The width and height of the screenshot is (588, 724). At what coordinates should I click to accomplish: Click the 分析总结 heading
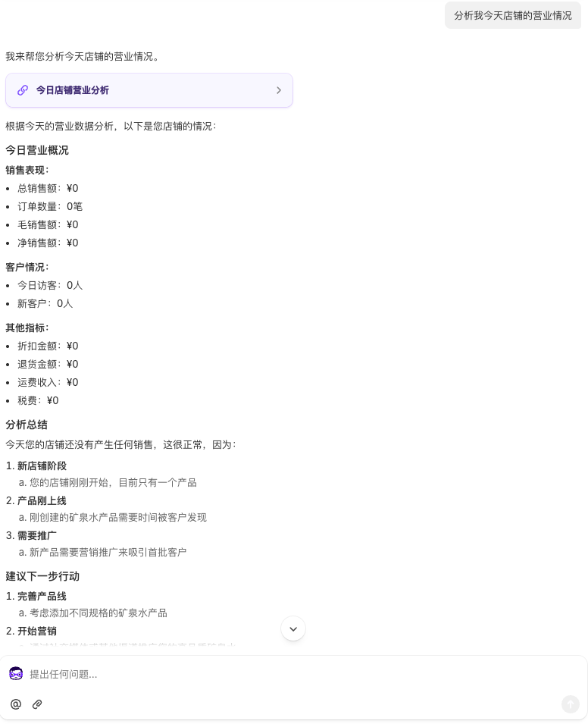coord(27,425)
